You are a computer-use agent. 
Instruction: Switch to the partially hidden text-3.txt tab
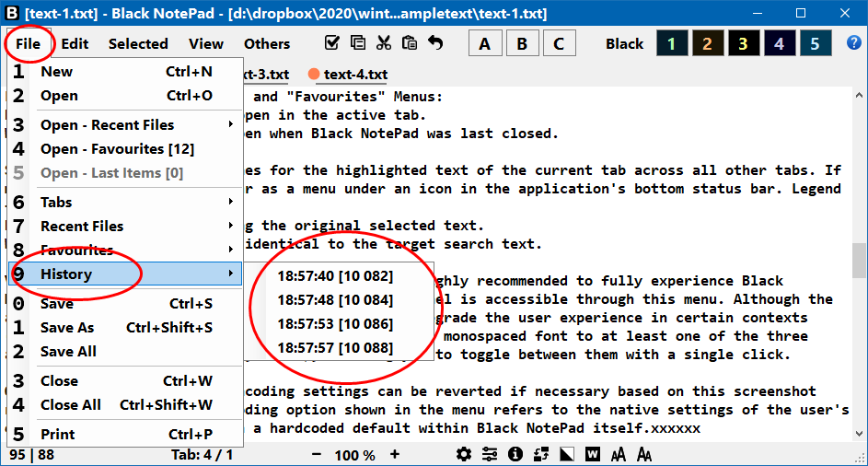pos(266,75)
